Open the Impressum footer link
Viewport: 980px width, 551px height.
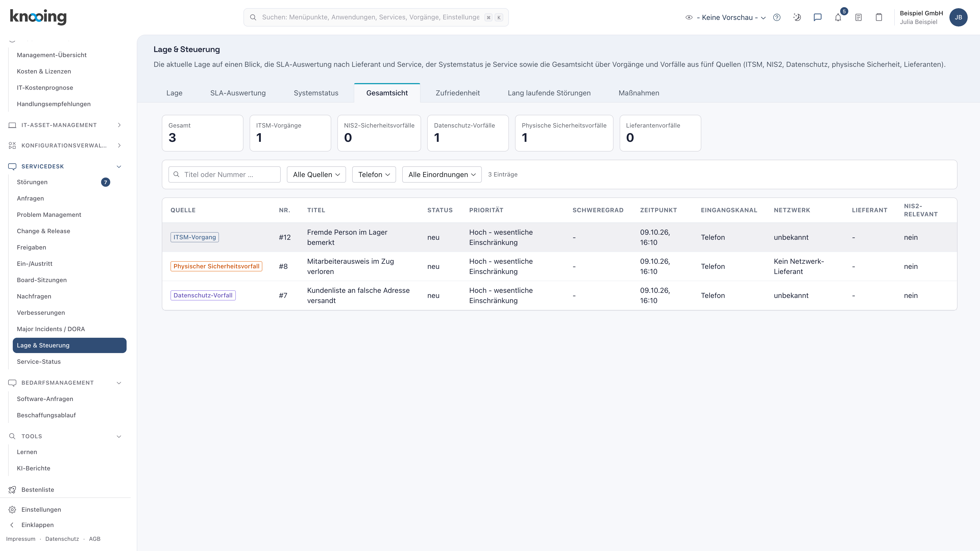[20, 539]
